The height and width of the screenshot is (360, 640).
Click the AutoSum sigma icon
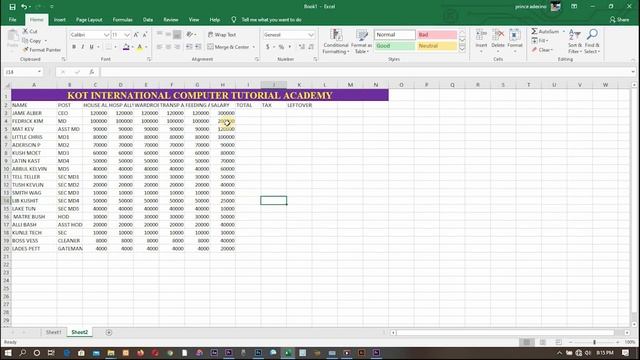(x=534, y=31)
